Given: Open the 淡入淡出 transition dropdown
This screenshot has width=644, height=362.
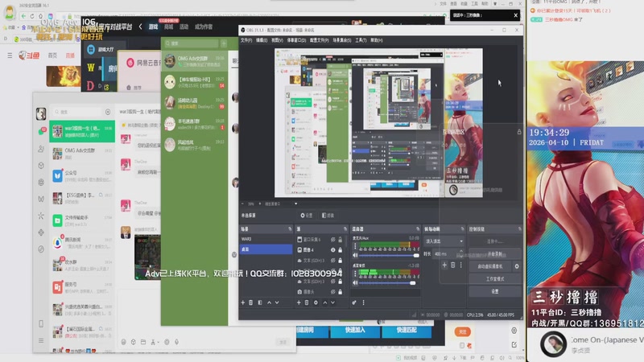Looking at the screenshot, I should tap(444, 241).
